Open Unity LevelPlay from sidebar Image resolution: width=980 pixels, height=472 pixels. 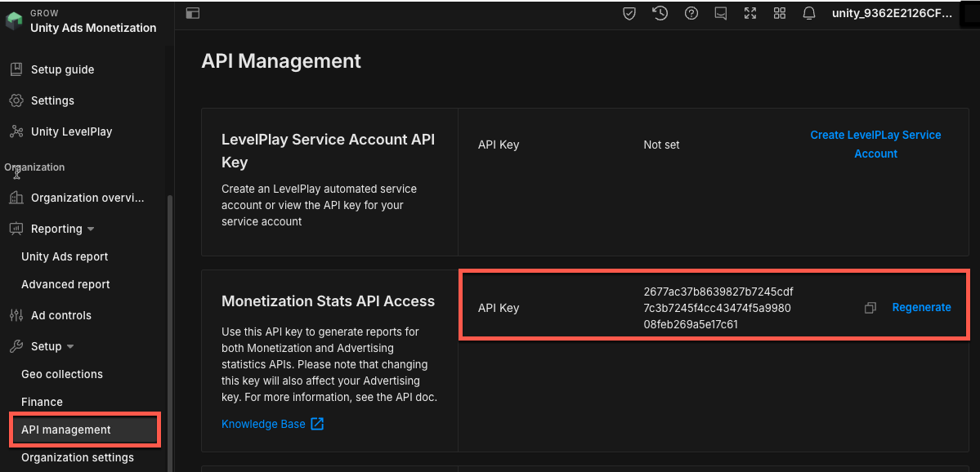(x=71, y=131)
